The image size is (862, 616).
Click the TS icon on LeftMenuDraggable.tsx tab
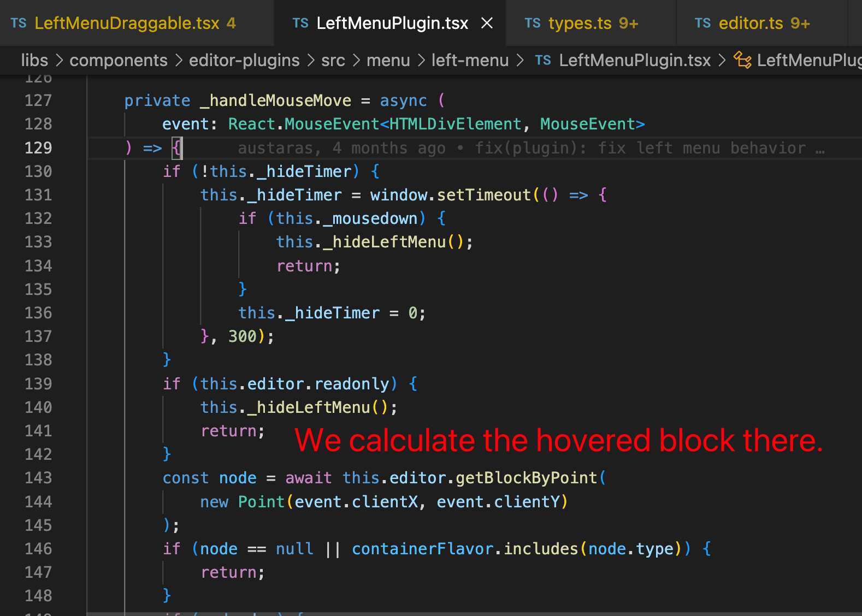click(x=19, y=23)
